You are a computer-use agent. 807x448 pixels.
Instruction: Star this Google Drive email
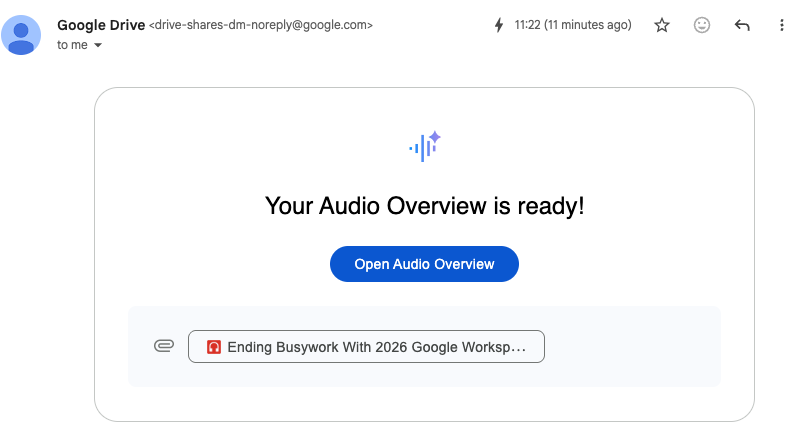tap(662, 25)
